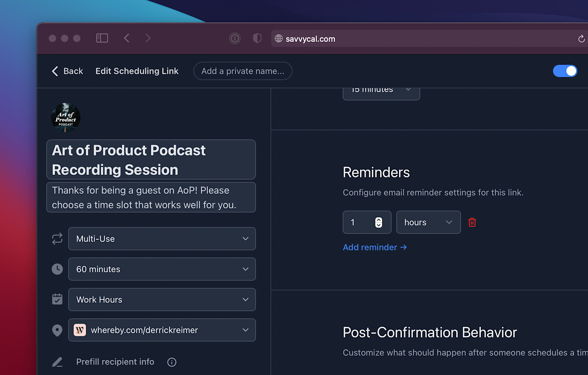Reload the page with refresh icon
The image size is (588, 375).
point(581,39)
